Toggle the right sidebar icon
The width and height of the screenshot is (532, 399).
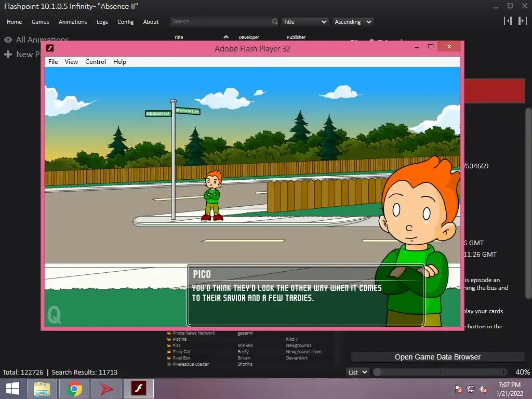(522, 21)
